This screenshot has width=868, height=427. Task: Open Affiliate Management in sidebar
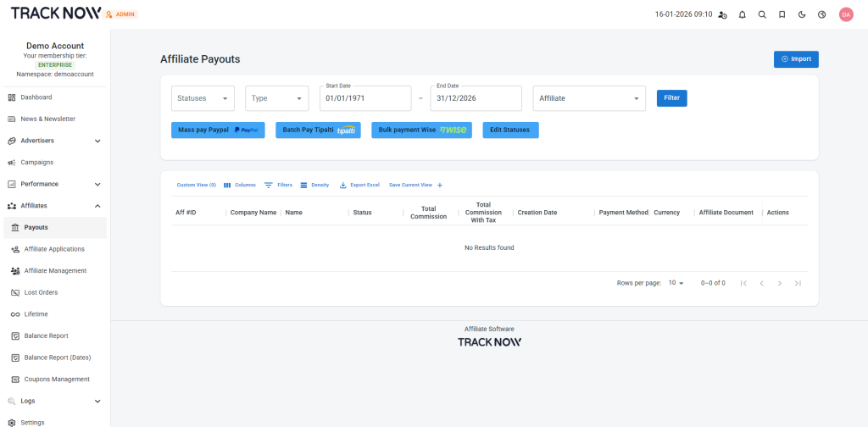pyautogui.click(x=55, y=271)
